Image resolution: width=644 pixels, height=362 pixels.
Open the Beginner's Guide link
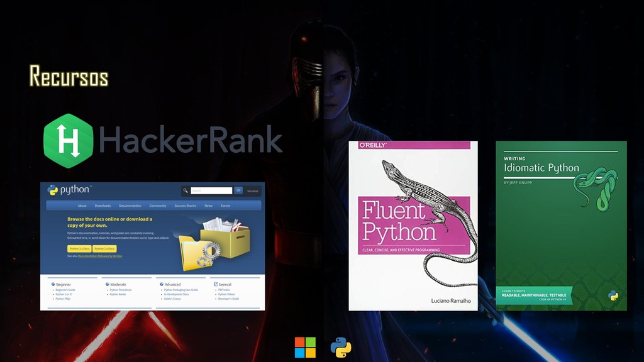(x=65, y=290)
